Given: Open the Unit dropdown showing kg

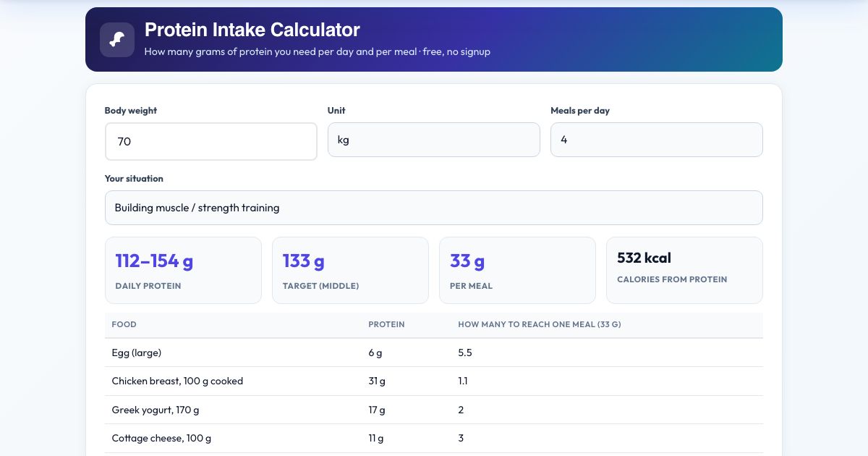Looking at the screenshot, I should [x=434, y=140].
